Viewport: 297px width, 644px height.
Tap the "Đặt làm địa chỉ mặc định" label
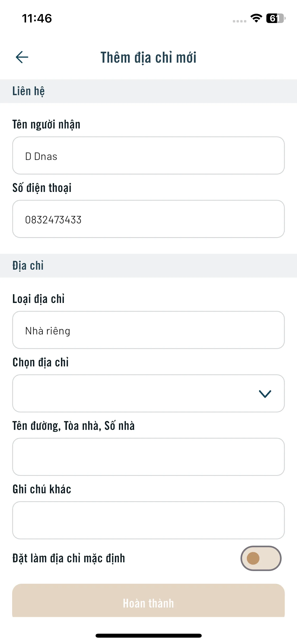(x=69, y=558)
